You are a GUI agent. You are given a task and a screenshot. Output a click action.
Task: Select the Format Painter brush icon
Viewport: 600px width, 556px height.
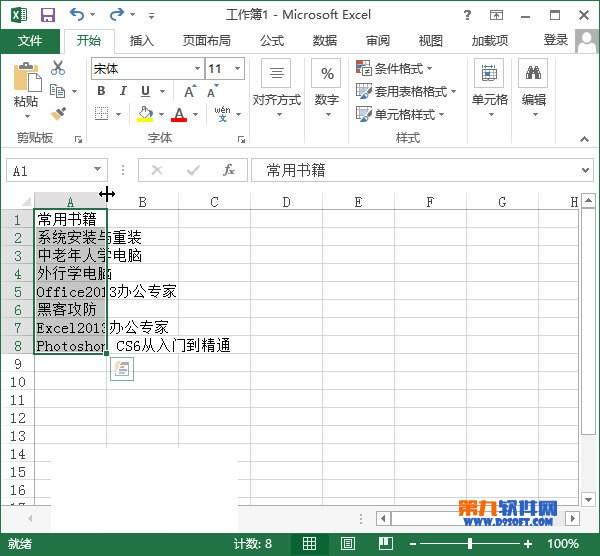pos(58,114)
